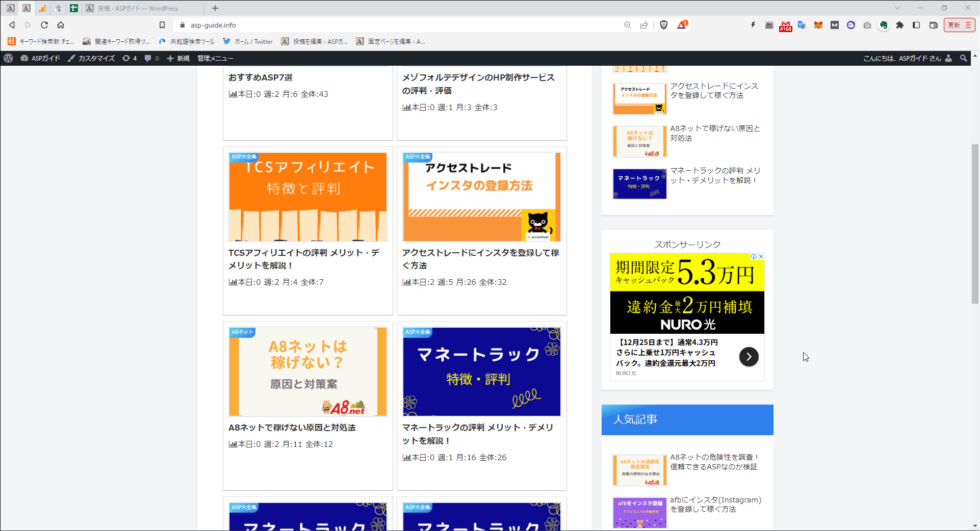Open the admin bar search magnifier
980x531 pixels.
tap(963, 58)
